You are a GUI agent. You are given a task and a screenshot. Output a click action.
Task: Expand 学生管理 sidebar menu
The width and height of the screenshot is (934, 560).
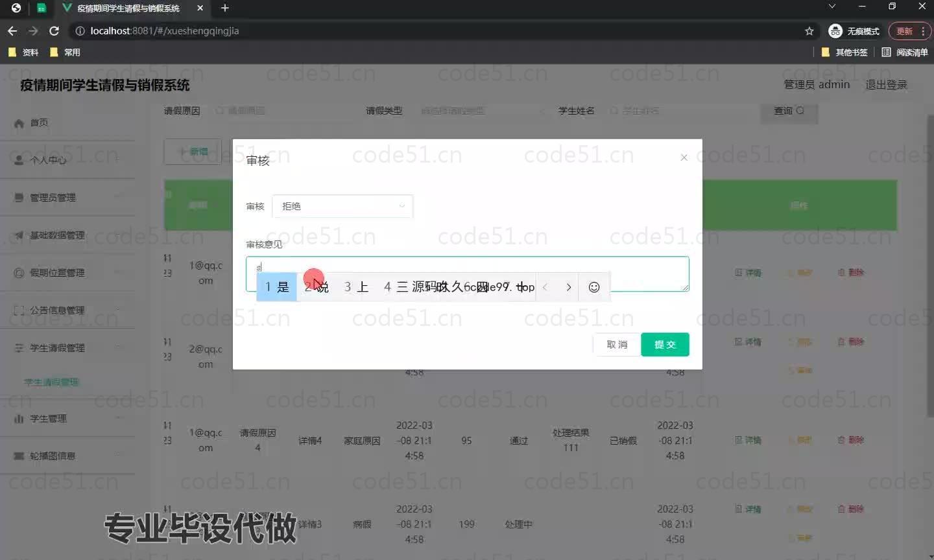(67, 419)
